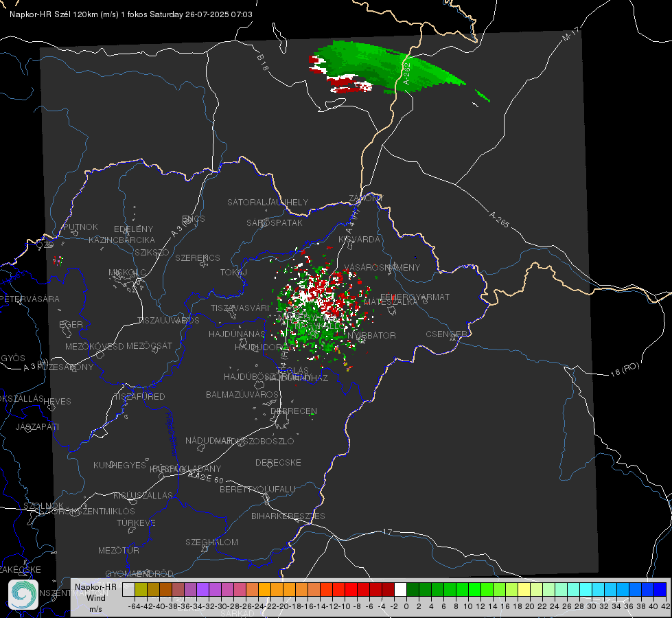The image size is (672, 618).
Task: Click the TOKAJ city label
Action: click(233, 273)
